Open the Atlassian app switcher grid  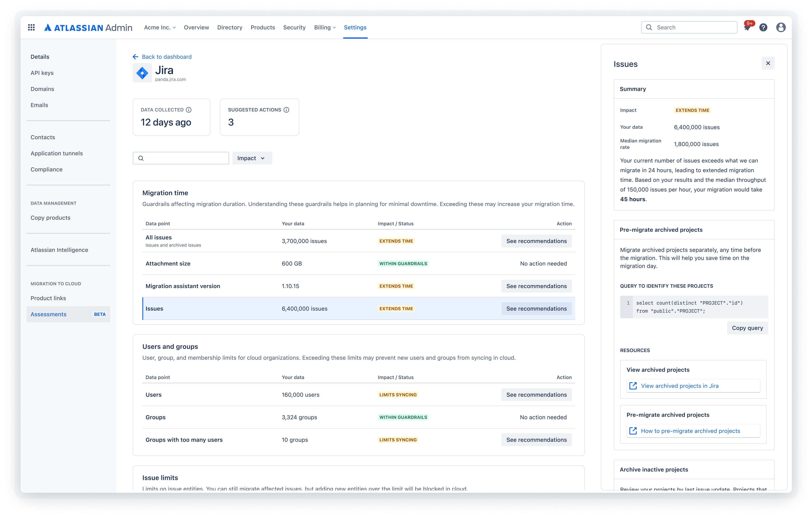tap(31, 27)
